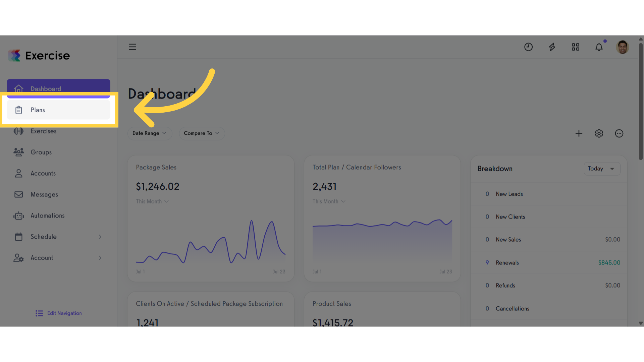Open Accounts menu item
Image resolution: width=644 pixels, height=362 pixels.
58,173
